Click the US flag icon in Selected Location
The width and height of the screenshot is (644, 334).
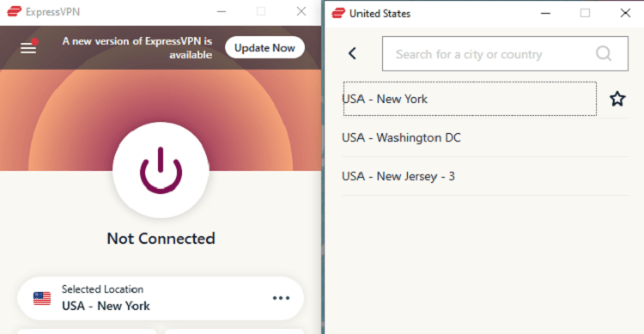(42, 298)
